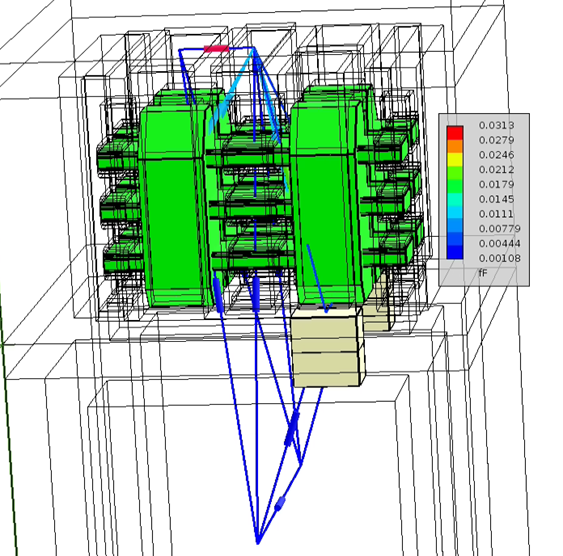The image size is (563, 556).
Task: Select the orange legend color band
Action: [455, 146]
